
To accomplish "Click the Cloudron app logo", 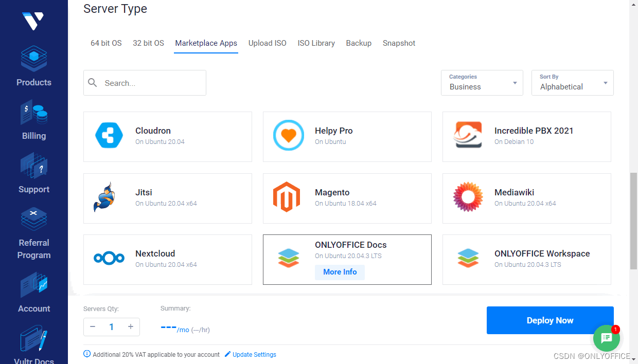I will (x=109, y=136).
